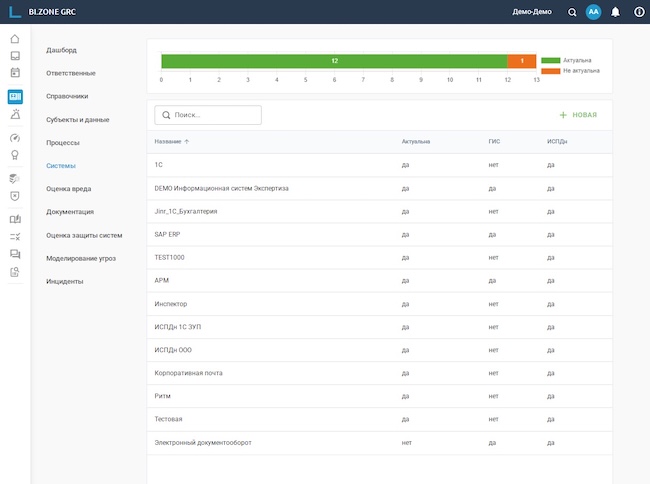Open Инциденты menu item

[x=65, y=281]
